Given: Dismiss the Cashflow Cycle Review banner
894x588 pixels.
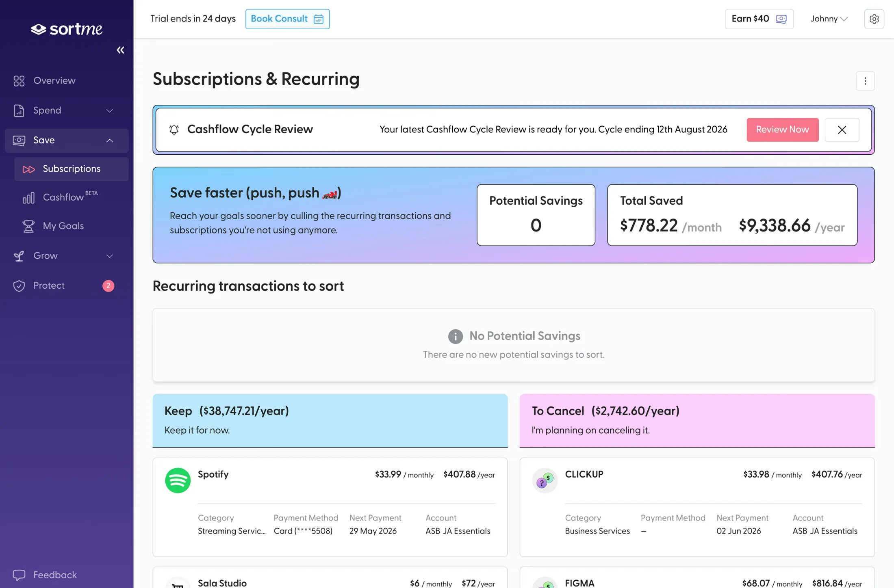Looking at the screenshot, I should [x=842, y=130].
